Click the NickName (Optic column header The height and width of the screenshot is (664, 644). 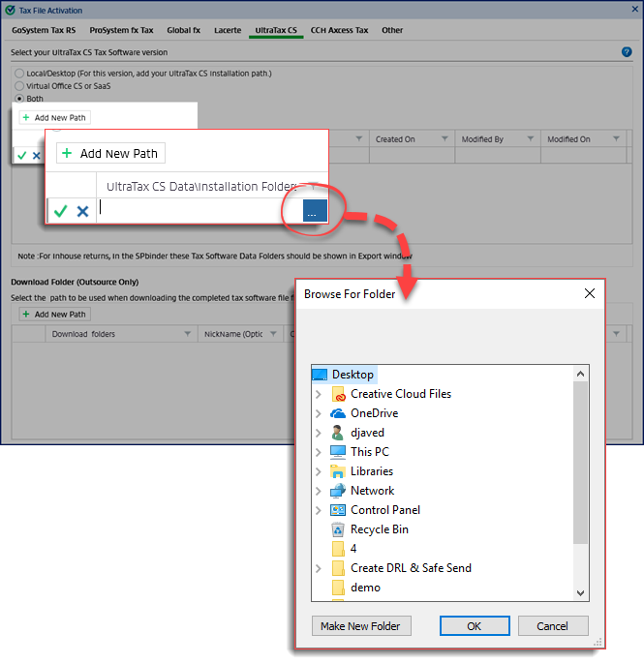[240, 334]
